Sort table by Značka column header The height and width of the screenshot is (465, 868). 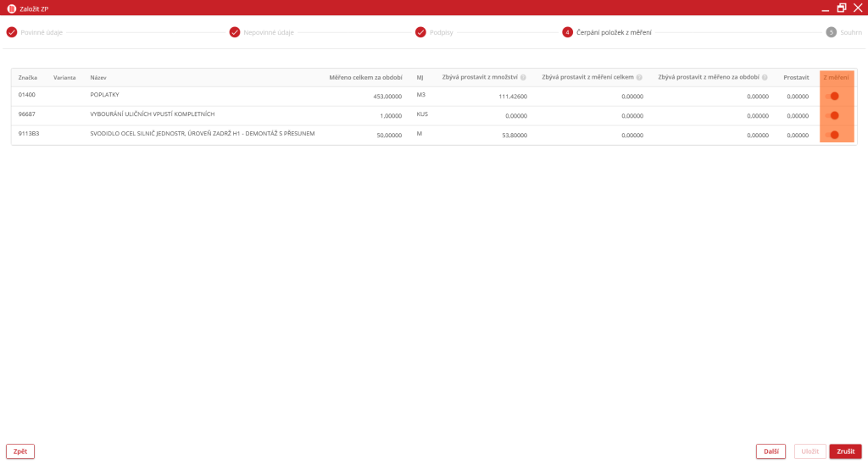click(28, 78)
